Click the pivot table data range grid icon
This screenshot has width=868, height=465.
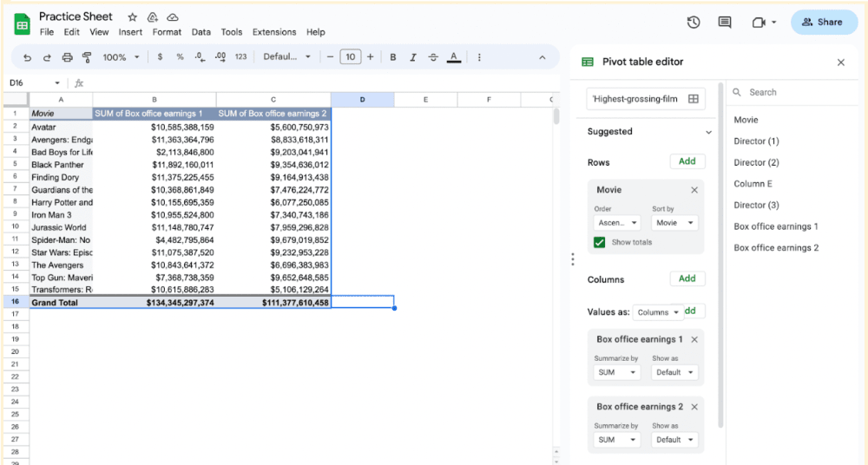(x=693, y=99)
